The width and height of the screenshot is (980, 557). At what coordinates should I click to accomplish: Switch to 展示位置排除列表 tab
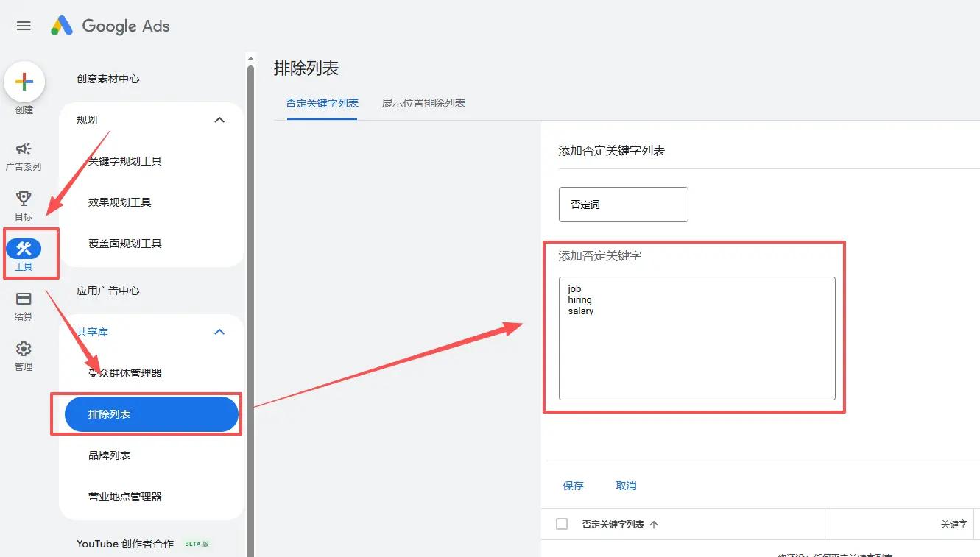point(423,103)
